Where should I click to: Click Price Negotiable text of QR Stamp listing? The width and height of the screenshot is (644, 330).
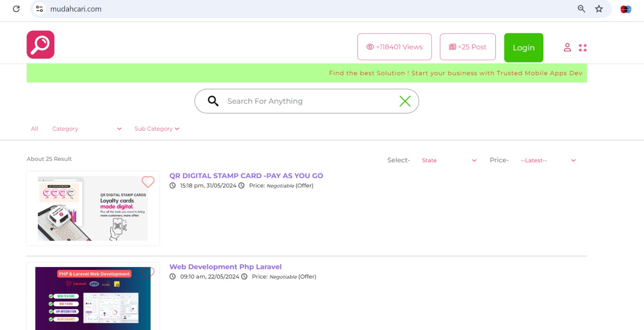(x=281, y=186)
